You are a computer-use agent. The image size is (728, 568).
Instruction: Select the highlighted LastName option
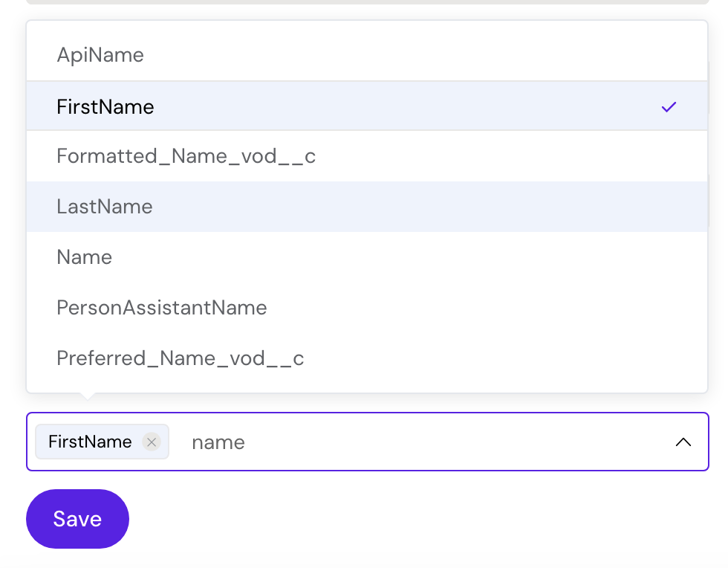pyautogui.click(x=105, y=207)
